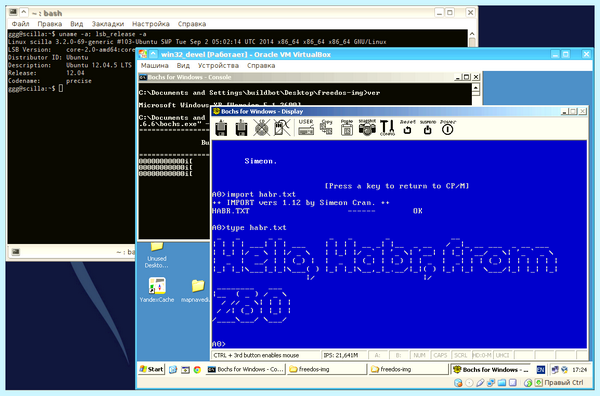Click the floppy A: drive toolbar icon

pyautogui.click(x=222, y=128)
